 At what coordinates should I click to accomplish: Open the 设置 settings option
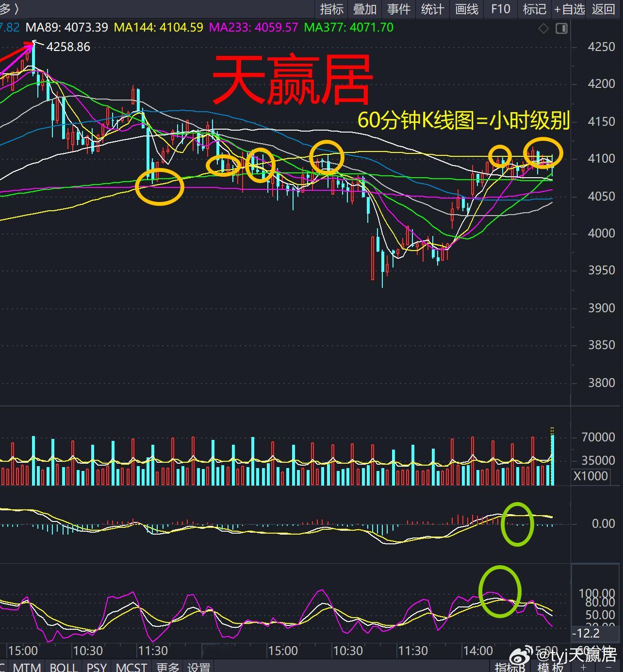[x=198, y=667]
